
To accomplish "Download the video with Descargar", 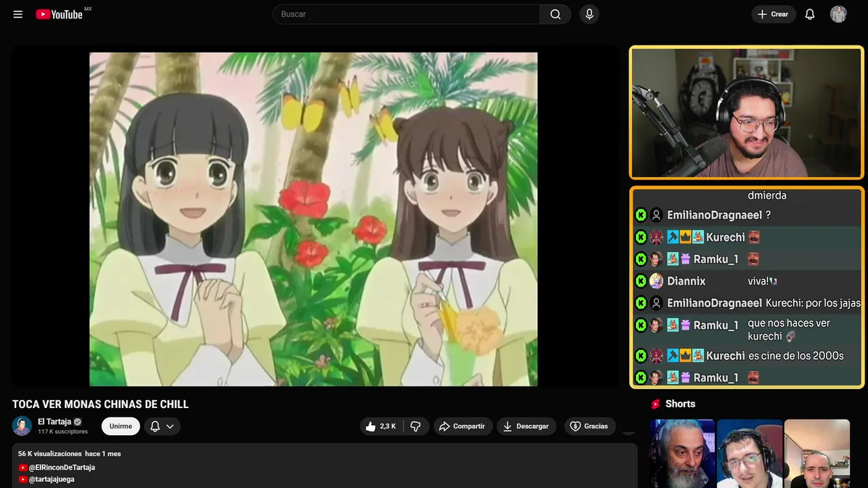I will point(526,426).
